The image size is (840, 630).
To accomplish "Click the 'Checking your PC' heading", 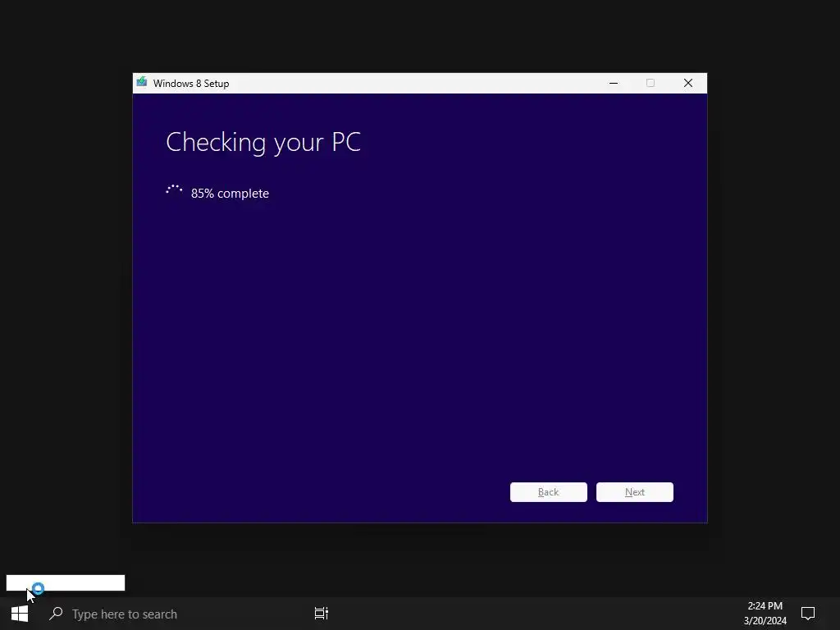I will tap(263, 143).
